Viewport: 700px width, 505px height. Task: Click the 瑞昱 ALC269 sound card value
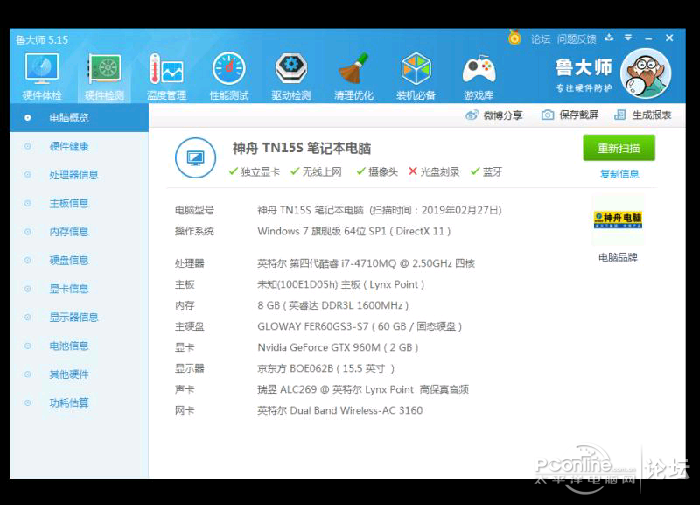click(362, 390)
